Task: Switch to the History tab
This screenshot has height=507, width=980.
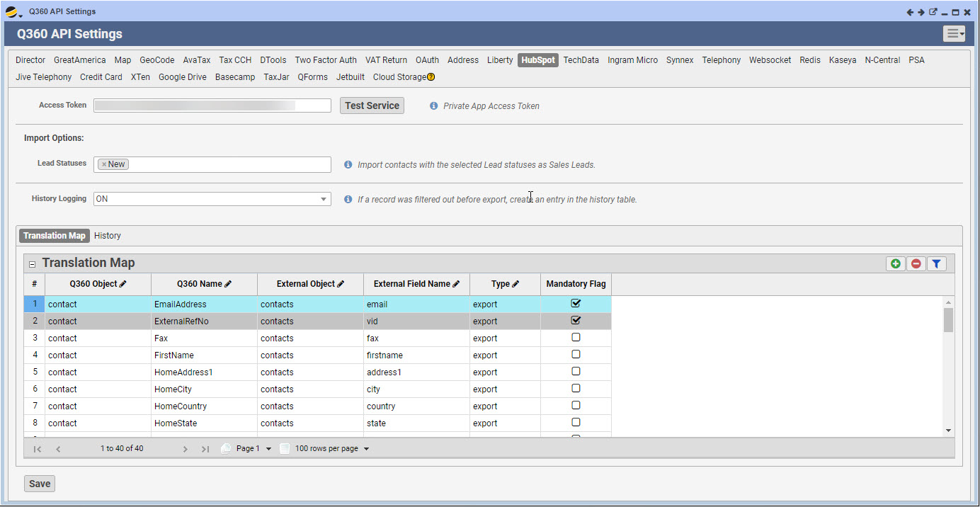Action: pyautogui.click(x=108, y=236)
